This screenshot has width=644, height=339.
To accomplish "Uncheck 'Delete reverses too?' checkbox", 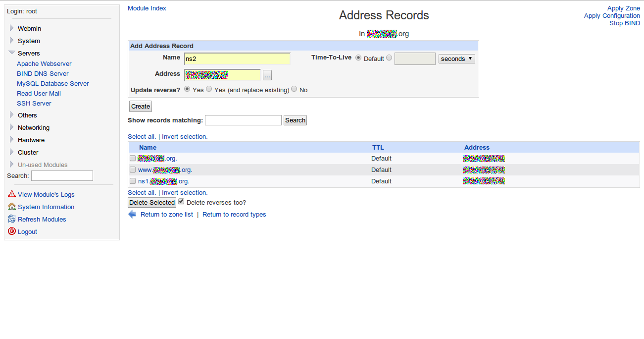I will click(x=181, y=202).
